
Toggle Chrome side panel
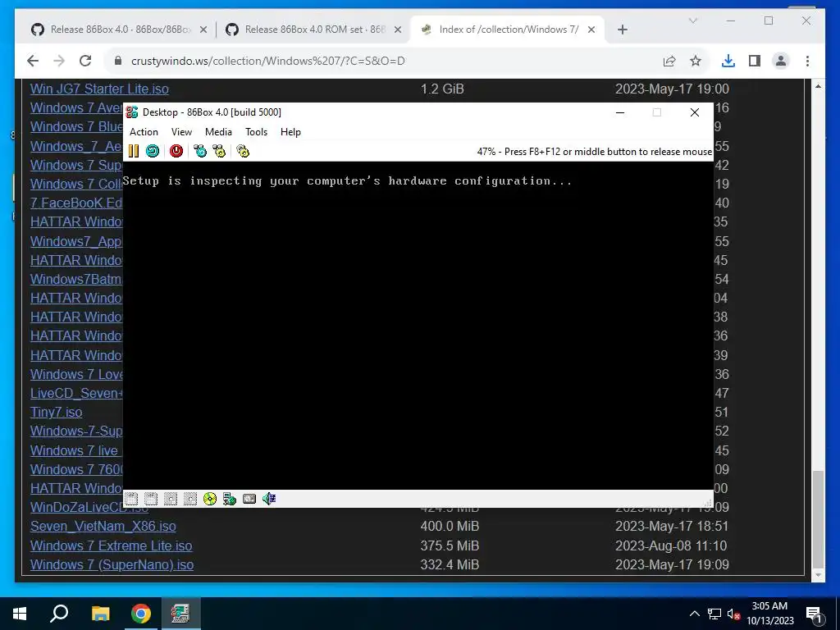click(755, 61)
